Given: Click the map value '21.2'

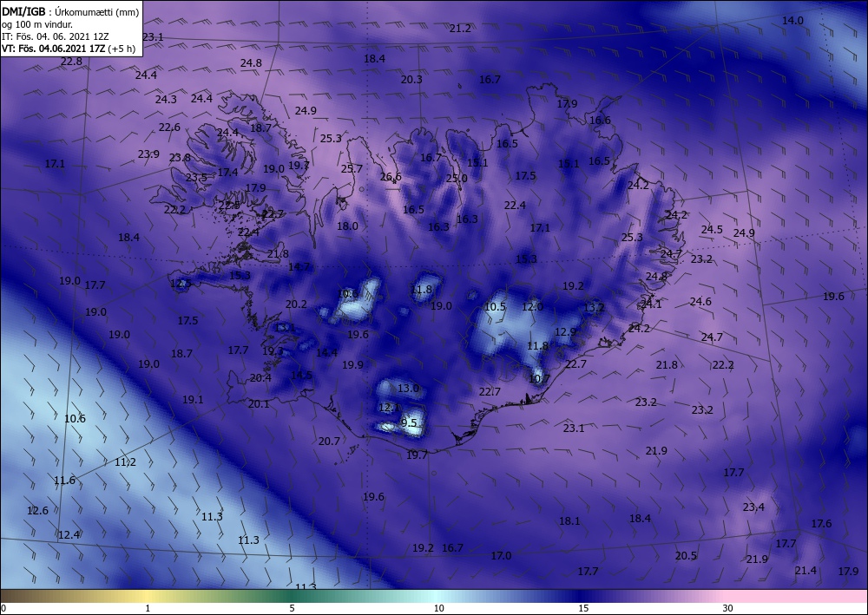Looking at the screenshot, I should point(460,29).
